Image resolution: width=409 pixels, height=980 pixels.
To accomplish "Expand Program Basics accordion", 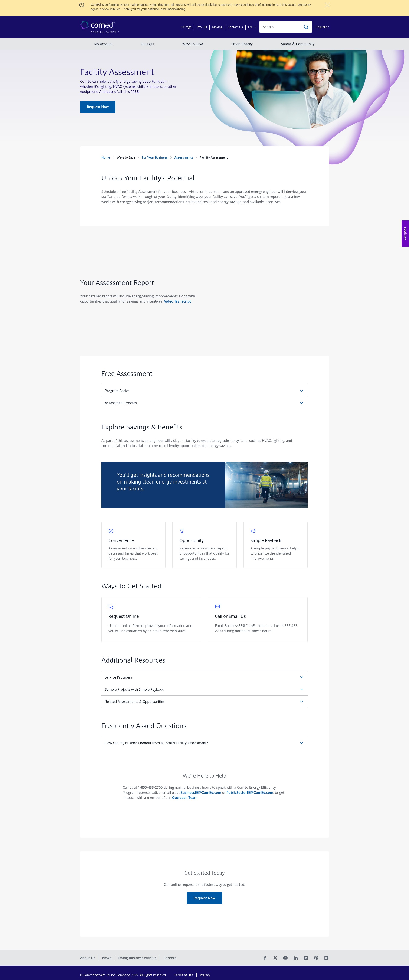I will pos(204,391).
